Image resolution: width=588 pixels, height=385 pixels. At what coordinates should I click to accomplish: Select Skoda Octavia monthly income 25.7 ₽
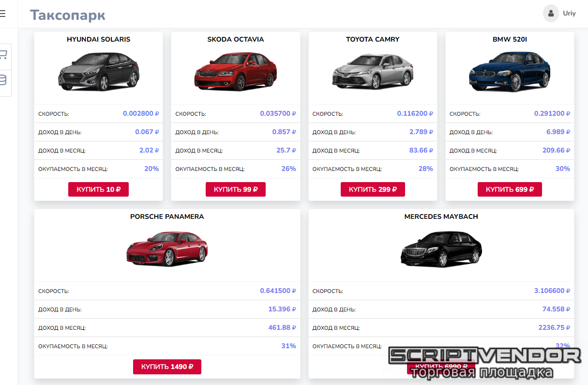pyautogui.click(x=286, y=150)
